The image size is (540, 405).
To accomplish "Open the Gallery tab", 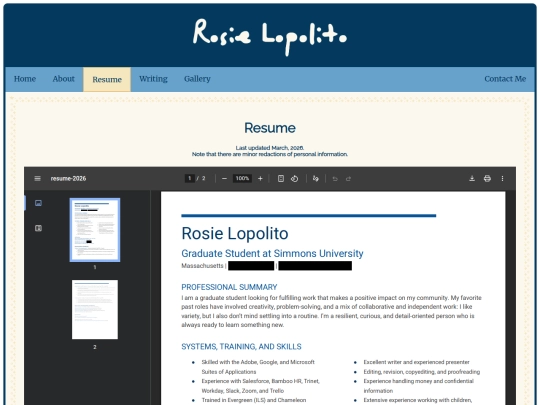I will pyautogui.click(x=197, y=79).
